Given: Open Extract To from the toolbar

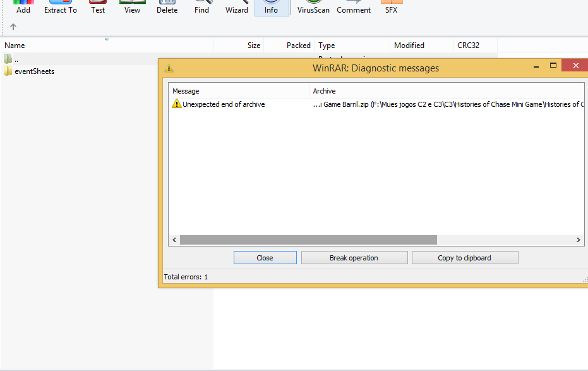Looking at the screenshot, I should pyautogui.click(x=61, y=8).
